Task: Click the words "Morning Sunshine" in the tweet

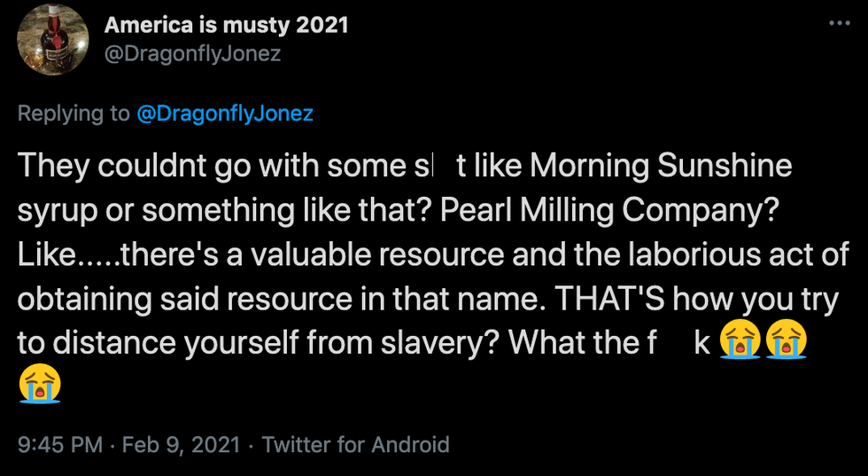Action: tap(662, 166)
